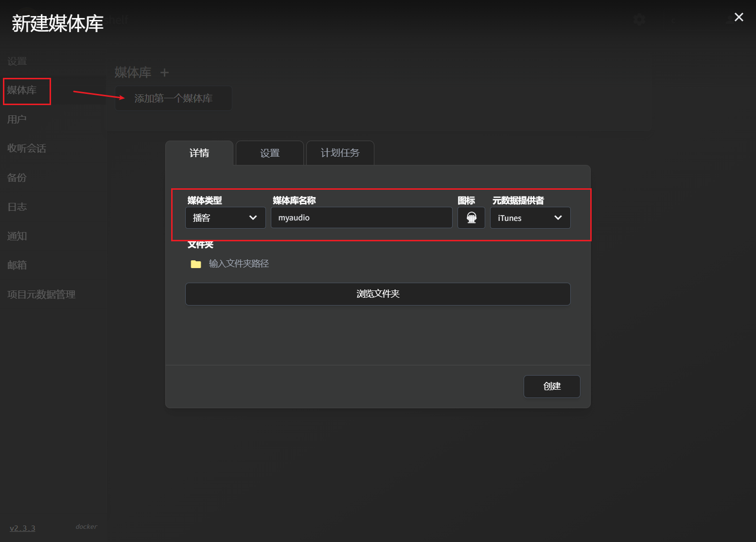Click the 添加第一个媒体库 button
The height and width of the screenshot is (542, 756).
(x=173, y=98)
